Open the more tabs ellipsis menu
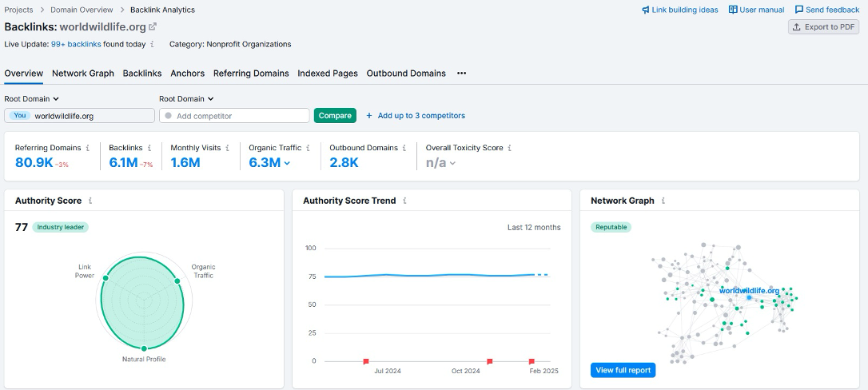This screenshot has width=868, height=390. [462, 73]
